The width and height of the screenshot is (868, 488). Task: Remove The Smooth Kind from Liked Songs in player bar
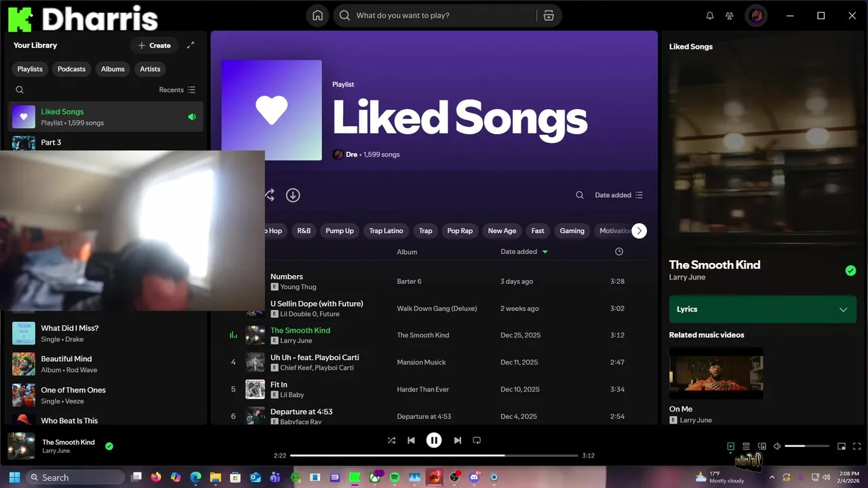(x=109, y=446)
